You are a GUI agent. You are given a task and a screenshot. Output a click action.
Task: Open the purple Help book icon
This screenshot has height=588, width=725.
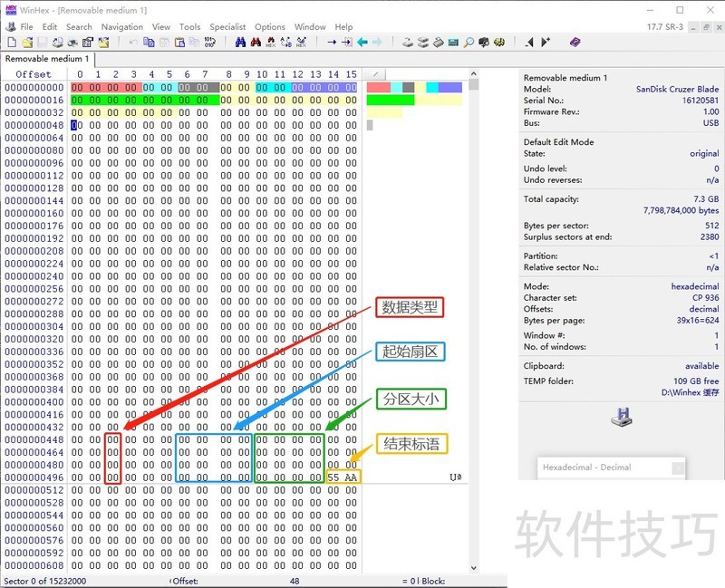coord(575,43)
